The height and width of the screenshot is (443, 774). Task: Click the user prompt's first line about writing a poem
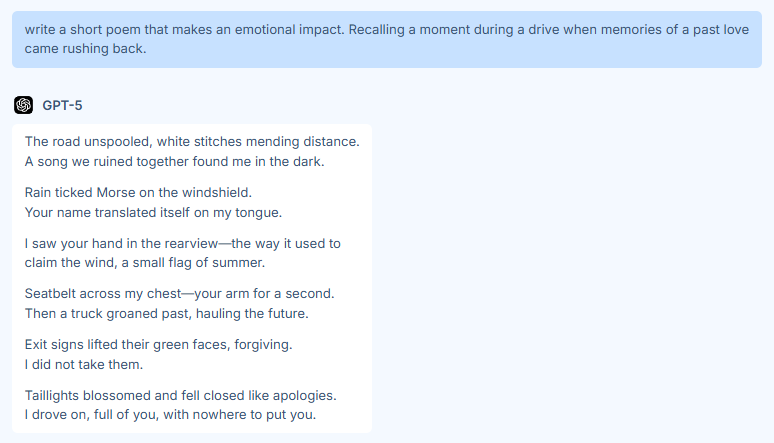pos(386,30)
